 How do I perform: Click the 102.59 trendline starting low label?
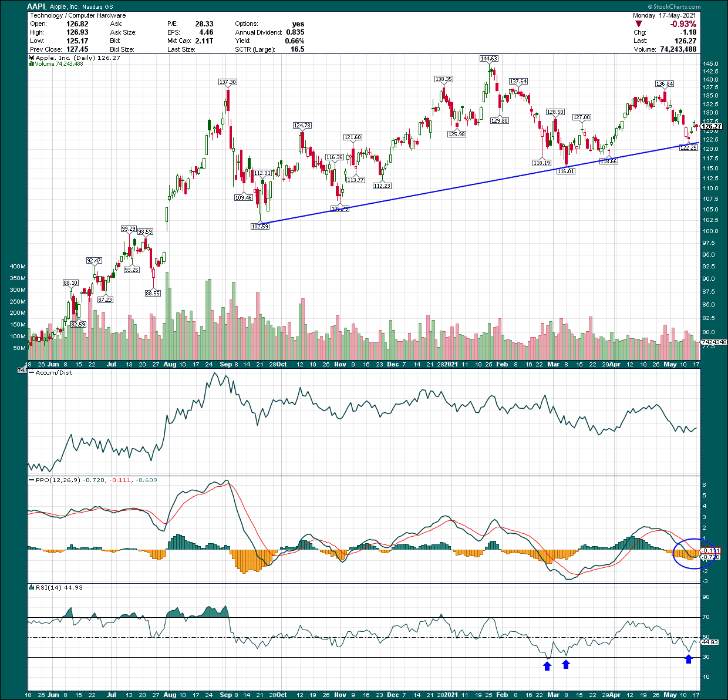259,226
